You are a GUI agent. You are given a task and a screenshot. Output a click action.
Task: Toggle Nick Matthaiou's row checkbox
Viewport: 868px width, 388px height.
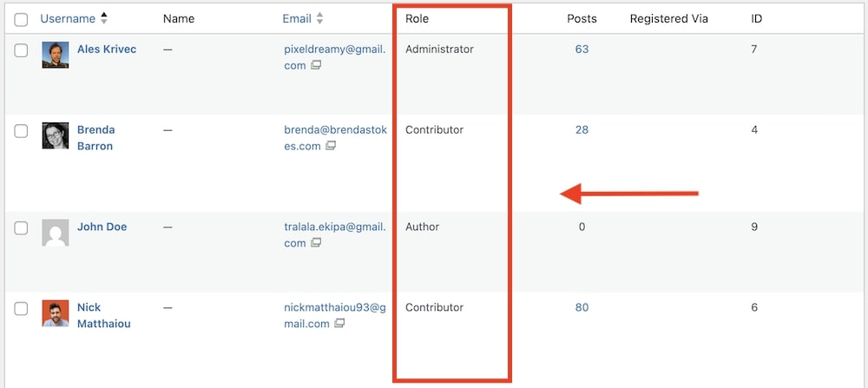click(x=22, y=308)
